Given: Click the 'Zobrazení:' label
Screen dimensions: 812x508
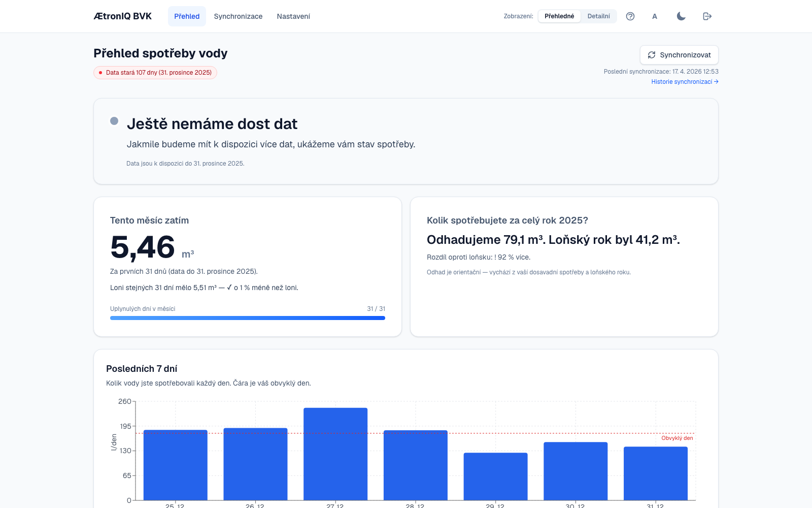Looking at the screenshot, I should (518, 16).
